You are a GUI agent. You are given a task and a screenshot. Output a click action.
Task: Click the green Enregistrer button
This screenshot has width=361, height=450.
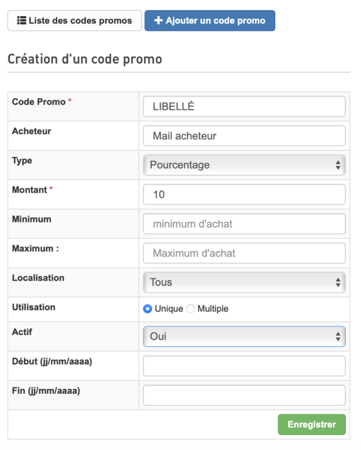point(312,425)
